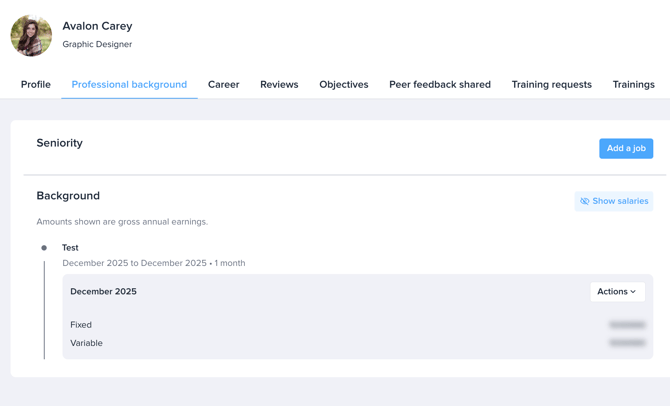Go to the Reviews tab
This screenshot has width=670, height=406.
[279, 85]
